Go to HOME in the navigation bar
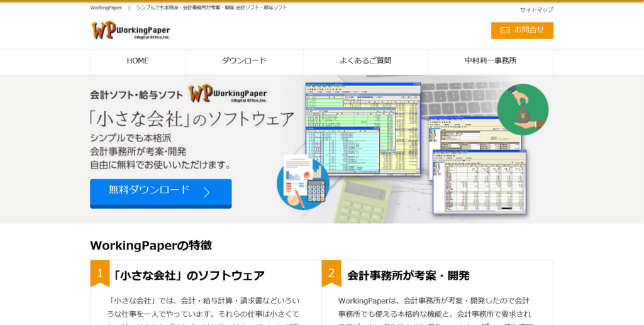644x325 pixels. [138, 61]
